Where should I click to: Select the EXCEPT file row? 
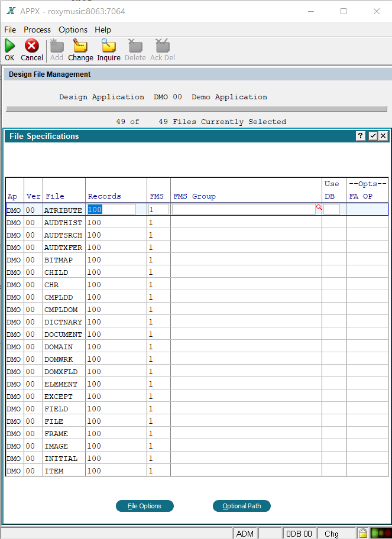click(x=197, y=396)
